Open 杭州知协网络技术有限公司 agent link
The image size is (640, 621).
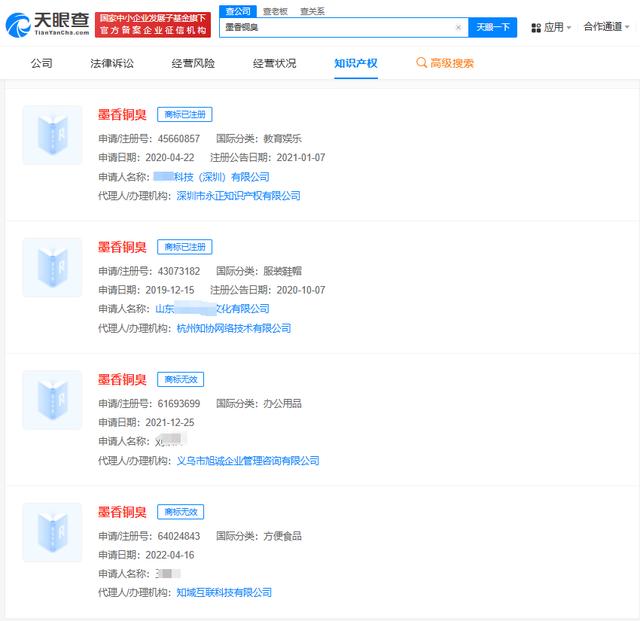(x=233, y=328)
